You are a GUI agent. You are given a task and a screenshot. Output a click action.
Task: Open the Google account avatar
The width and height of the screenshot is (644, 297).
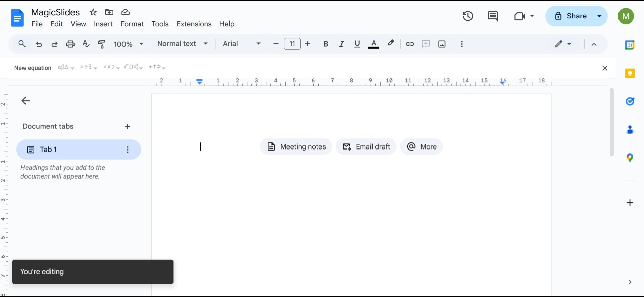[626, 16]
